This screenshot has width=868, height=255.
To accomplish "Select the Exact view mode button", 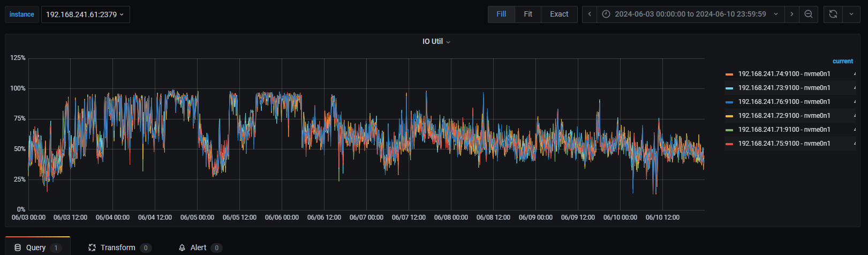I will click(x=559, y=14).
